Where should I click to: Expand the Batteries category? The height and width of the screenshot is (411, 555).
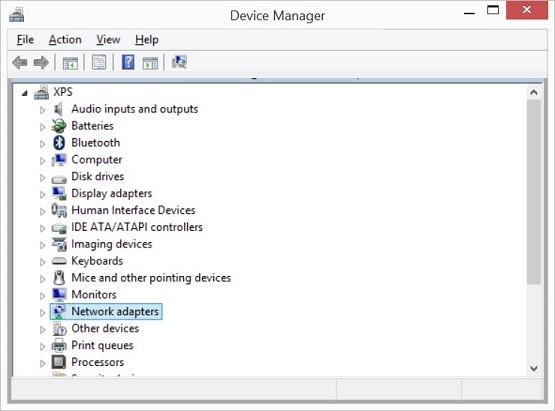click(42, 127)
